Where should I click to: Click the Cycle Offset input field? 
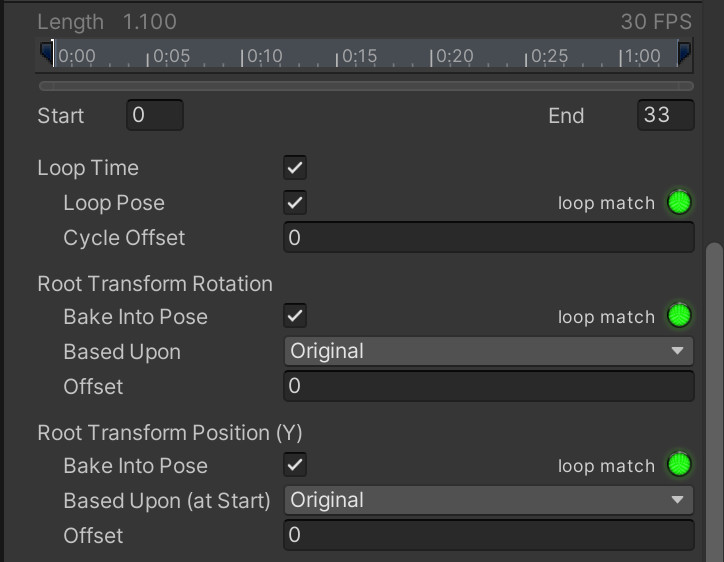pos(489,237)
